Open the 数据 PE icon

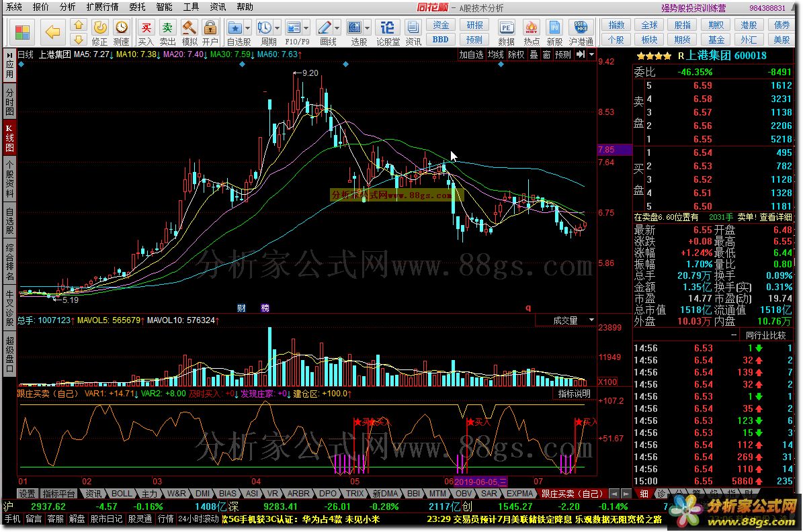tap(506, 28)
